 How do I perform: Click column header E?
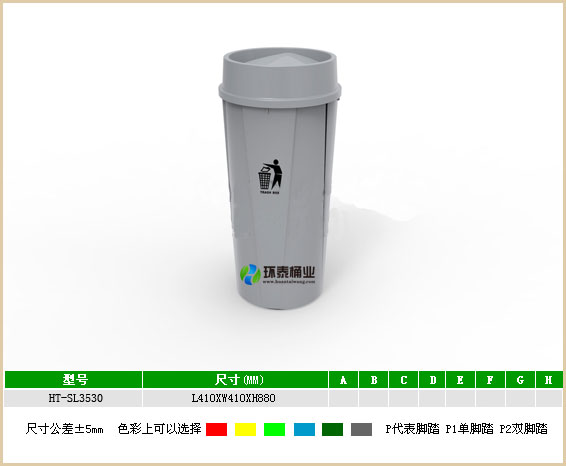click(461, 380)
